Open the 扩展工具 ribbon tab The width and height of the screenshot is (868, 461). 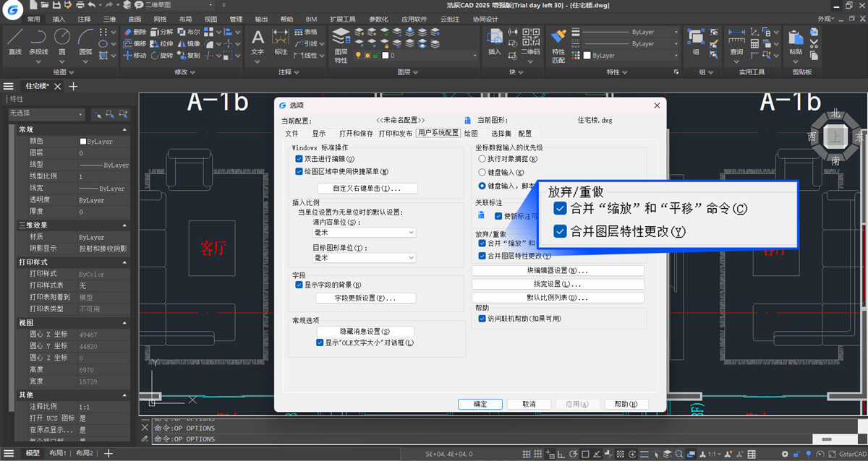pyautogui.click(x=342, y=20)
